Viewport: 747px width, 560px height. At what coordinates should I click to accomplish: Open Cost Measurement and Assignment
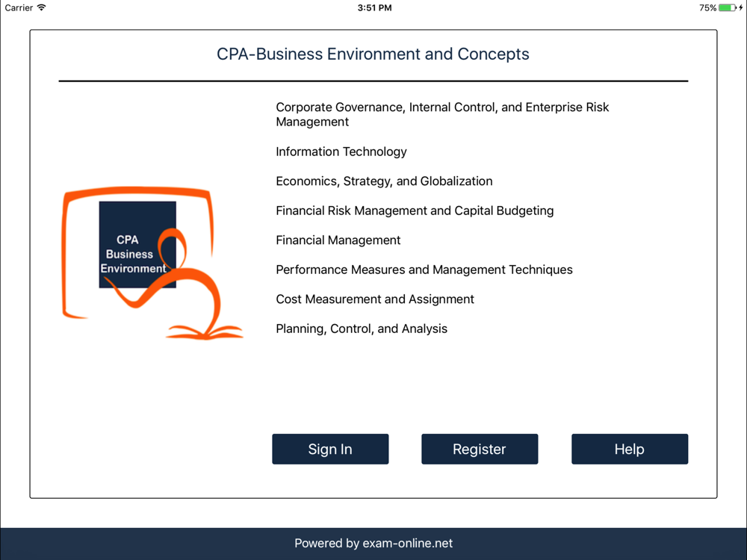[375, 299]
